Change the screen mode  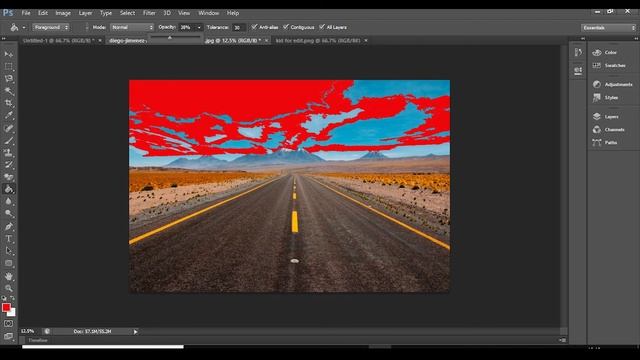[x=9, y=336]
